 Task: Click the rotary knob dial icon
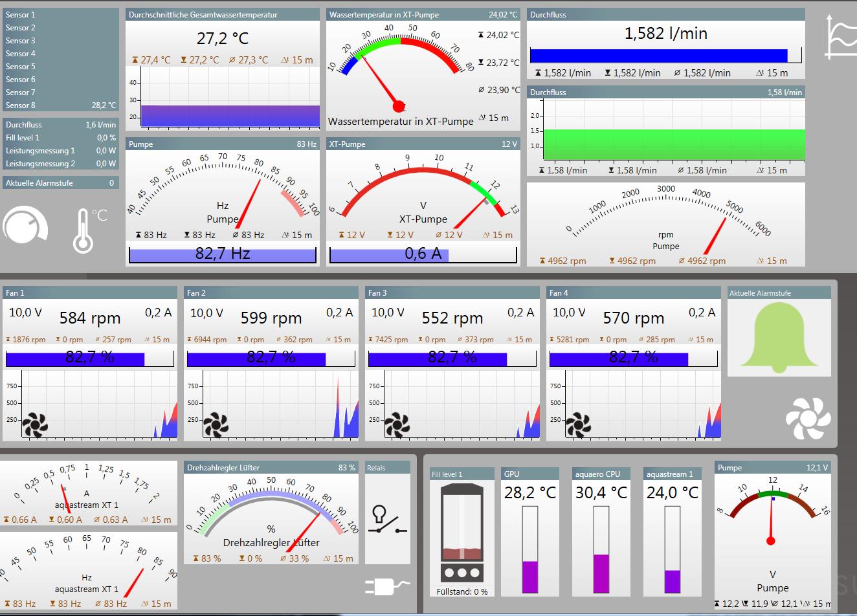[25, 228]
